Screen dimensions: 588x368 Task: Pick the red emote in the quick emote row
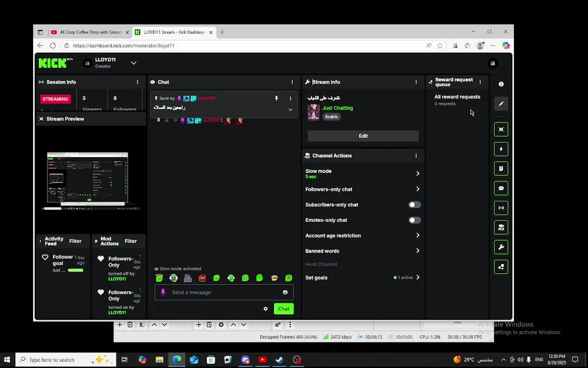pyautogui.click(x=202, y=278)
